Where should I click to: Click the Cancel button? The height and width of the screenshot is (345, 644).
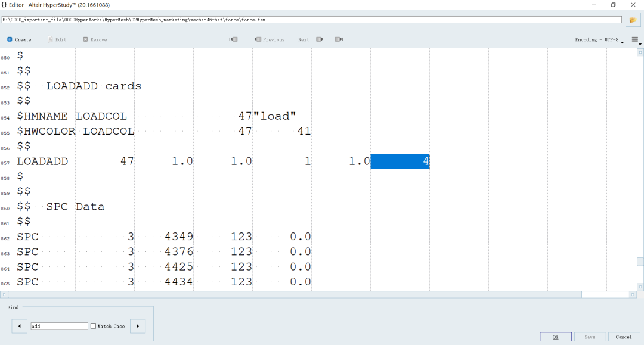(624, 337)
